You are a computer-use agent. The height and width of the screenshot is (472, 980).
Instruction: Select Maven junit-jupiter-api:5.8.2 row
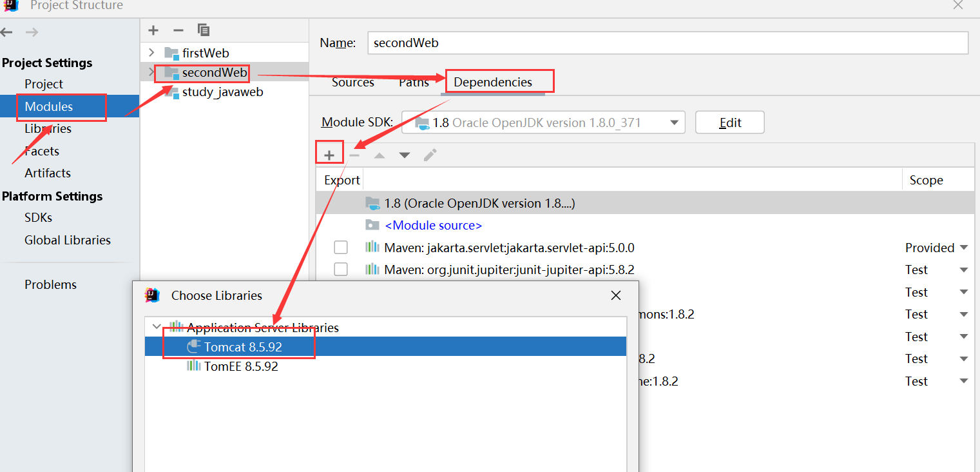tap(645, 270)
